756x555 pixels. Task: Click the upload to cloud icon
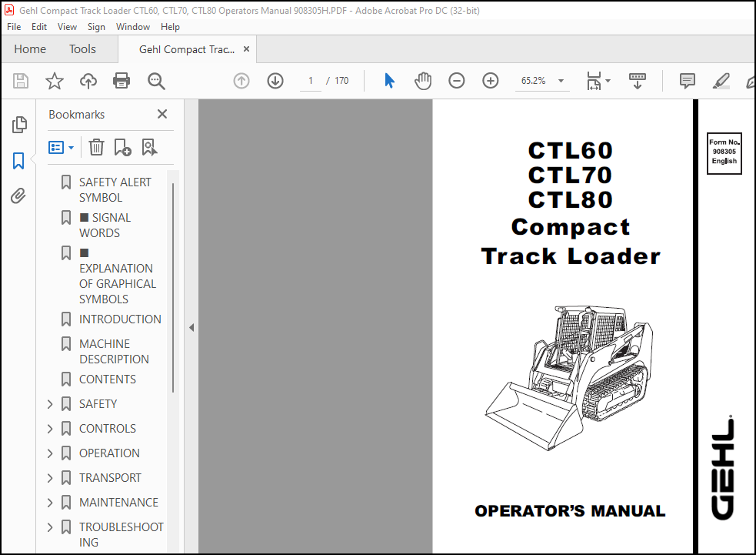pyautogui.click(x=88, y=81)
